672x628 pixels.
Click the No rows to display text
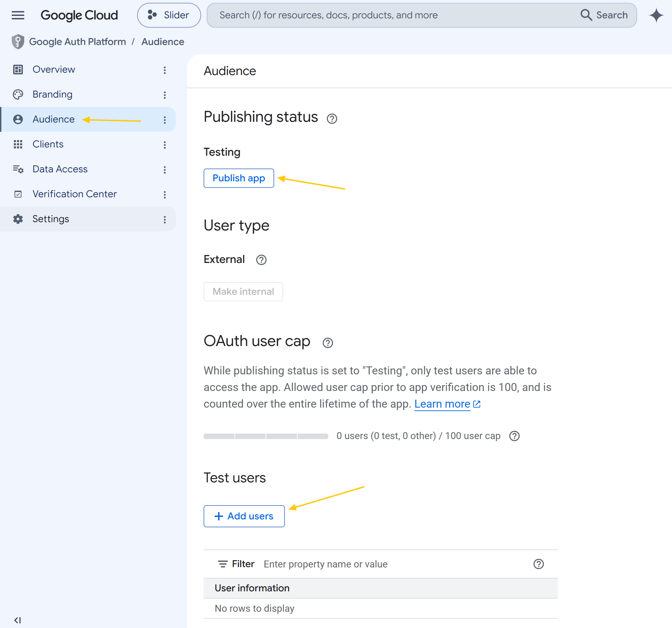tap(254, 608)
